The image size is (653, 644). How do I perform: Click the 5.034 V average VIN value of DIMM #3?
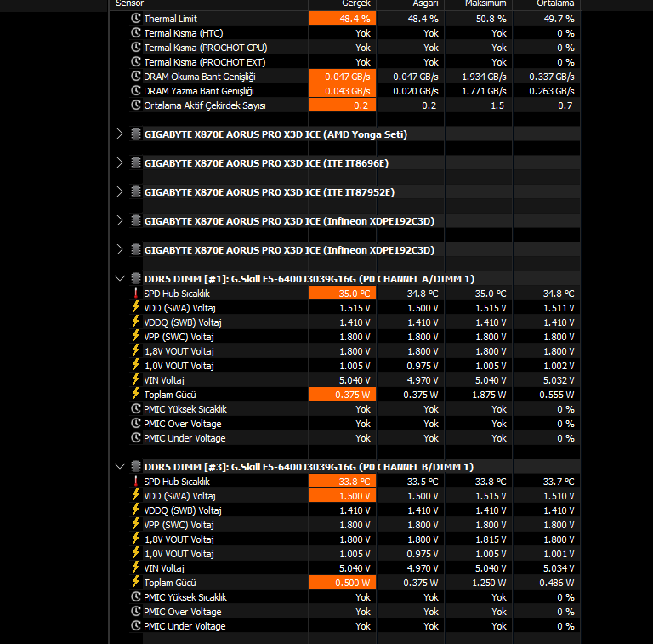pos(559,568)
